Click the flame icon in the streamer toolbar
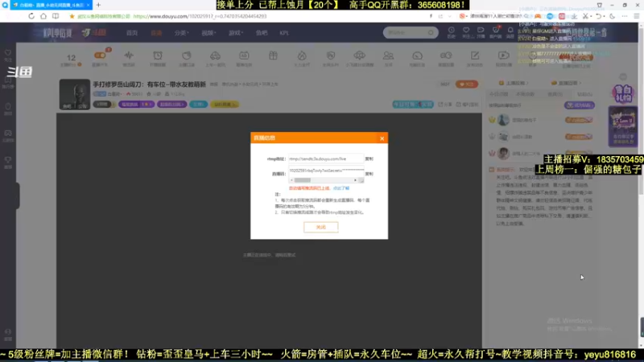 coord(302,56)
